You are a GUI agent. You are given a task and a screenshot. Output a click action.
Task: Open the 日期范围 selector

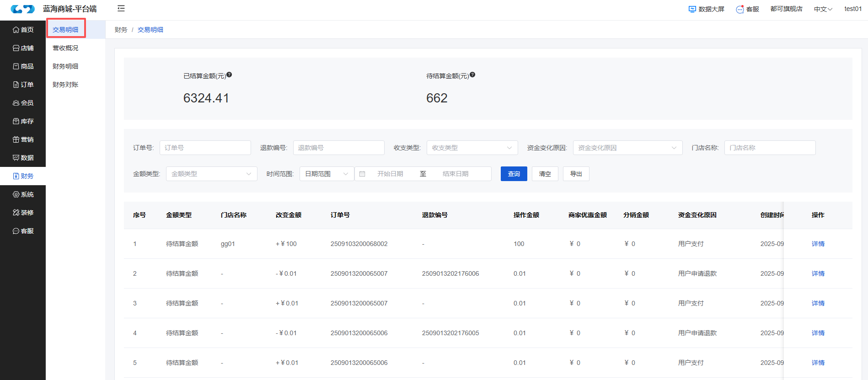pos(327,174)
